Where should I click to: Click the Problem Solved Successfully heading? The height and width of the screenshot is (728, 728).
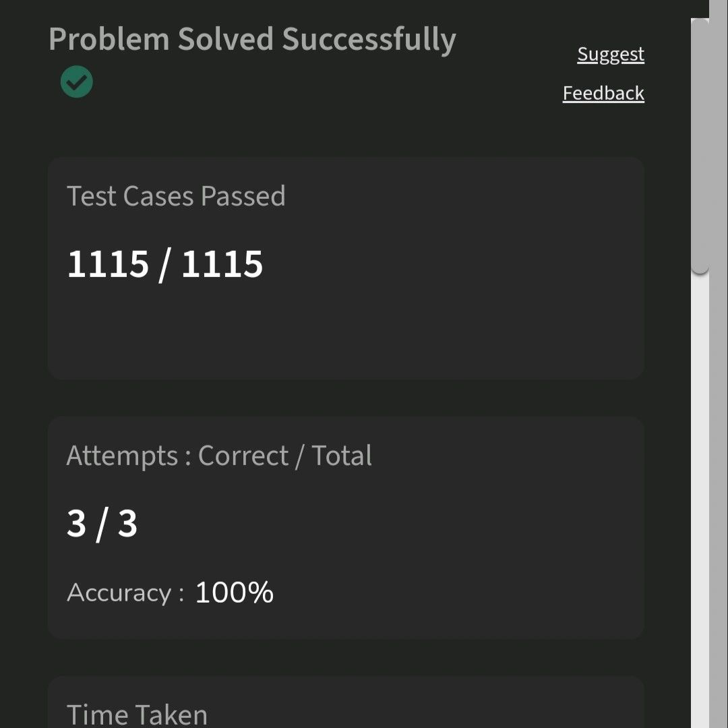253,40
